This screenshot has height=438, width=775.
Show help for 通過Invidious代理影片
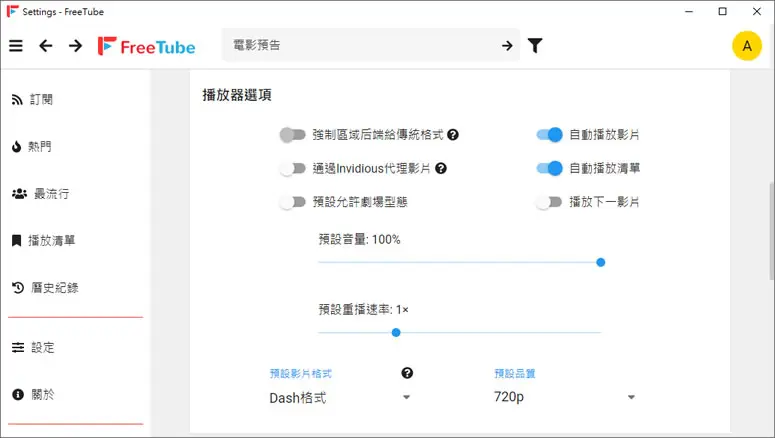(x=441, y=169)
